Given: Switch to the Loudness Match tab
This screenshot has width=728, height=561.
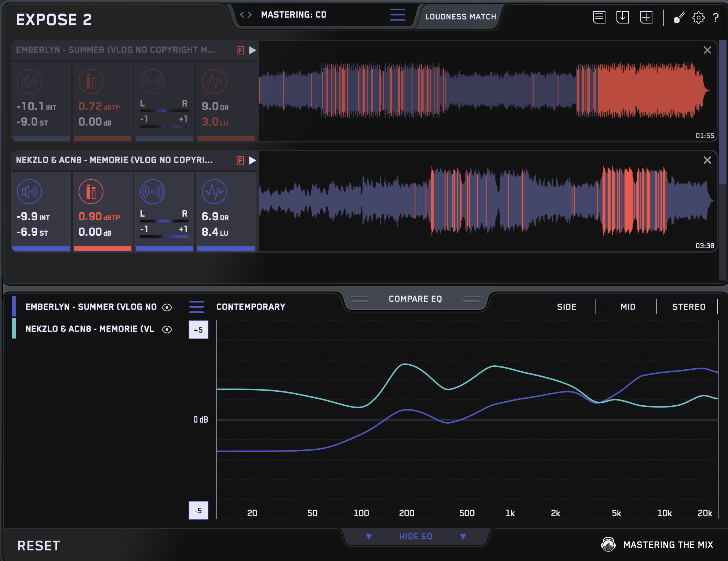Looking at the screenshot, I should coord(460,17).
